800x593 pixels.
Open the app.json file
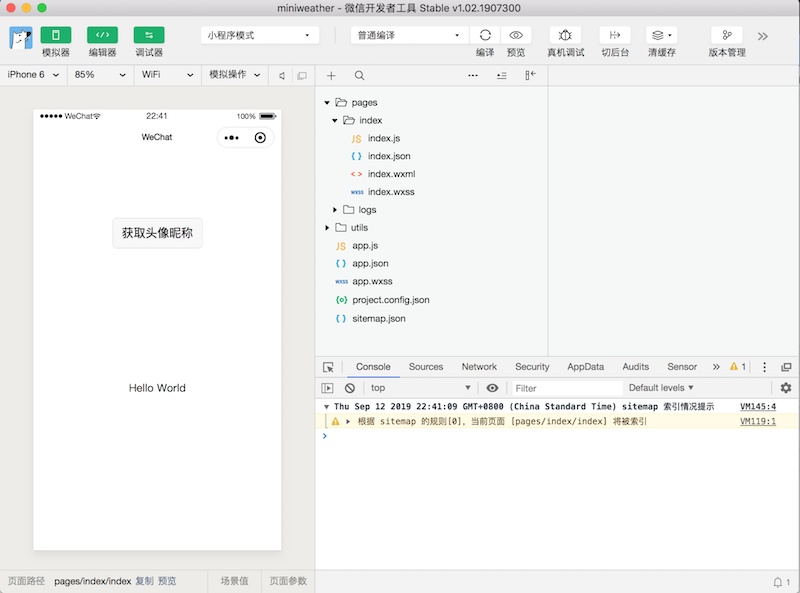(x=370, y=263)
